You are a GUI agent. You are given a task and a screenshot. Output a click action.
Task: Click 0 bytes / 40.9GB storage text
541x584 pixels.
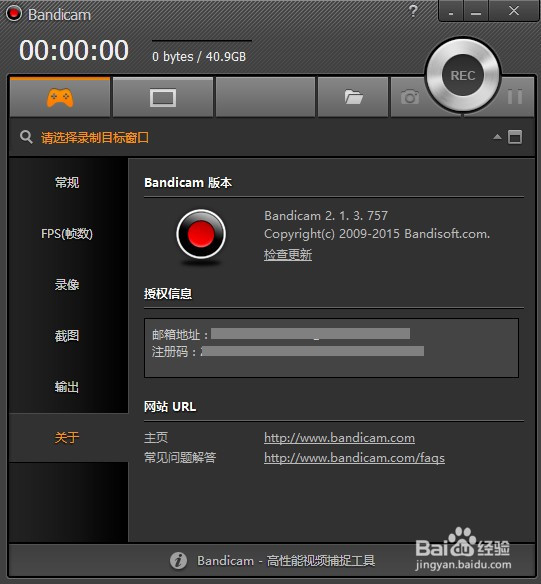199,57
